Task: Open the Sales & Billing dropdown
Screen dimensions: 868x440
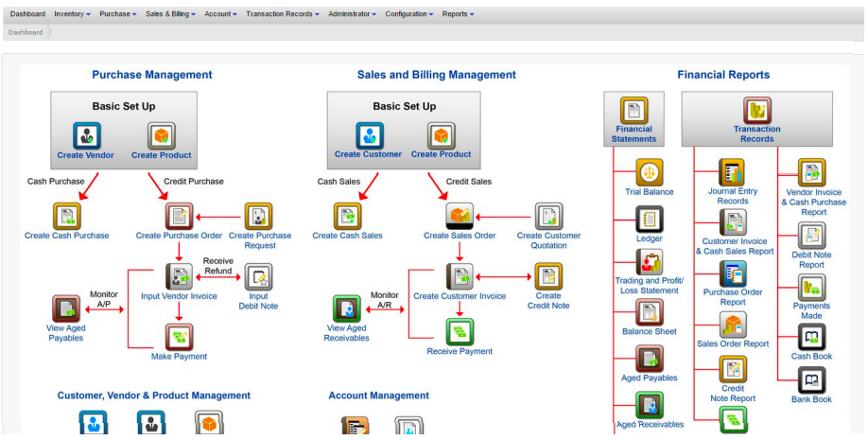Action: (x=171, y=14)
